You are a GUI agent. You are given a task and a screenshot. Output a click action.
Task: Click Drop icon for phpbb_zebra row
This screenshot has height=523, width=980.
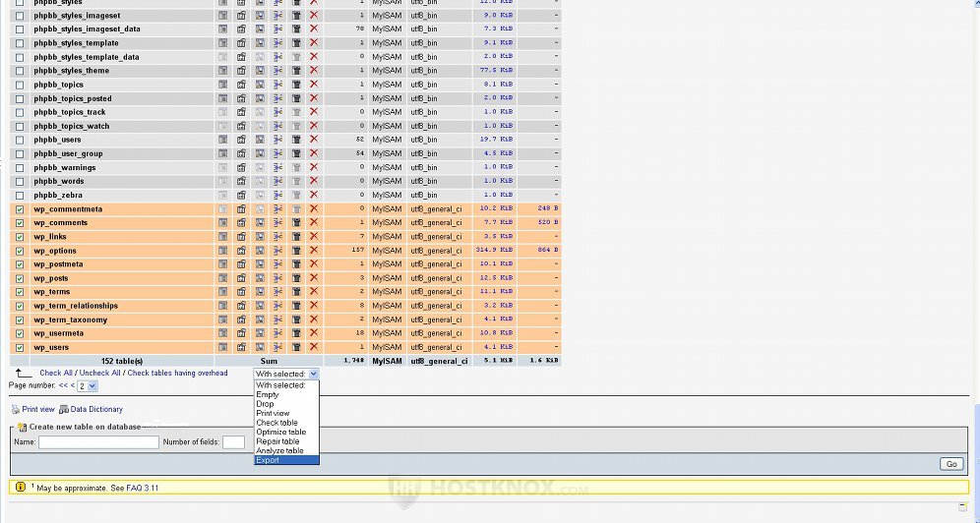[x=314, y=195]
